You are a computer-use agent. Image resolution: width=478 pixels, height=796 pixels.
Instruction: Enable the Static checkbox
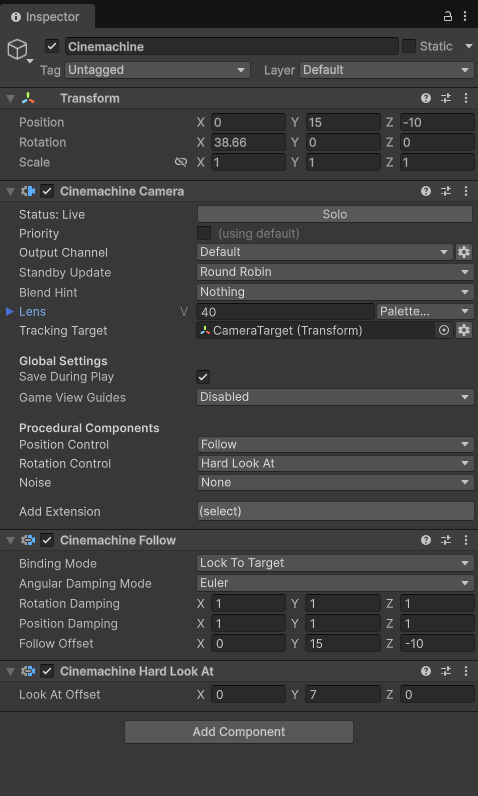tap(409, 46)
